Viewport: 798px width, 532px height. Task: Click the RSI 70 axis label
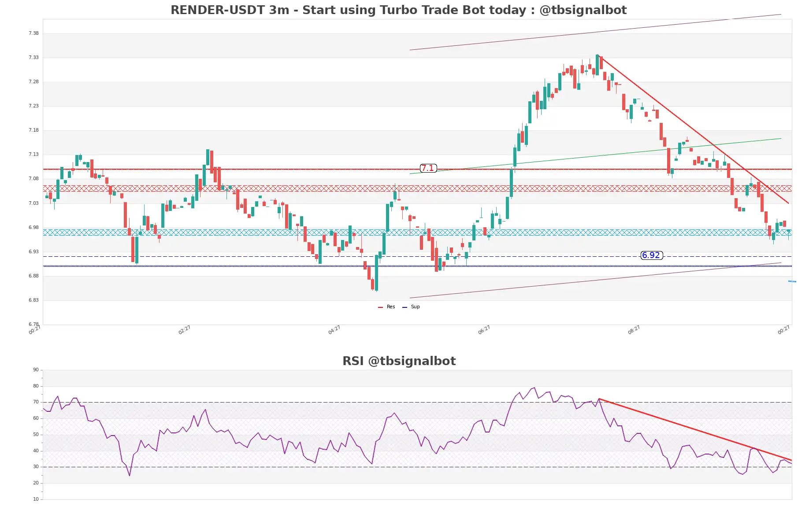click(x=36, y=402)
